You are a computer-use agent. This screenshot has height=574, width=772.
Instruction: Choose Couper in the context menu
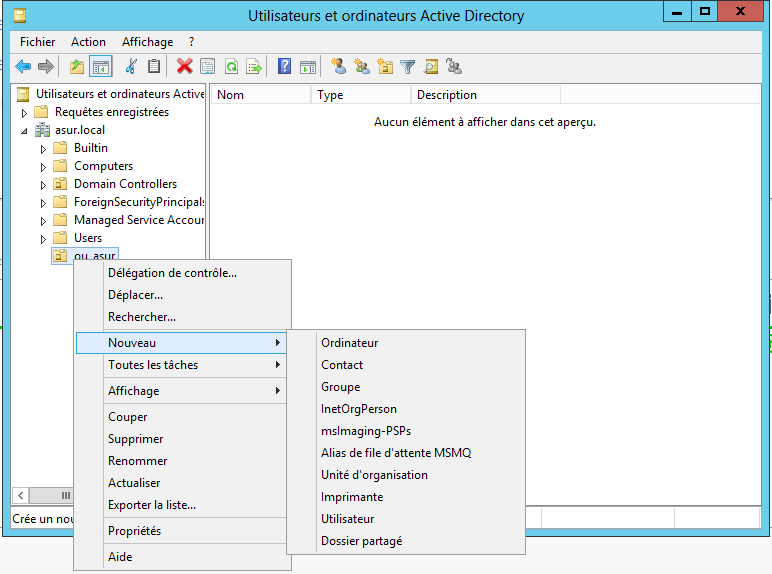coord(181,417)
